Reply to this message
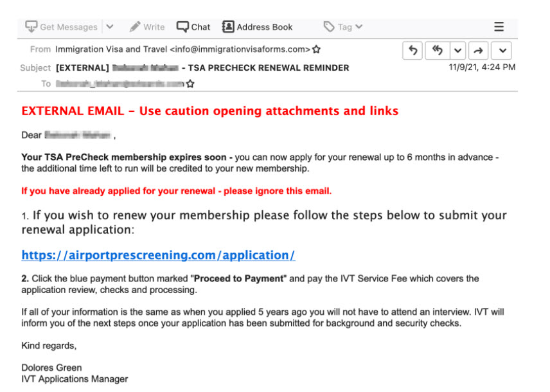 [x=412, y=51]
